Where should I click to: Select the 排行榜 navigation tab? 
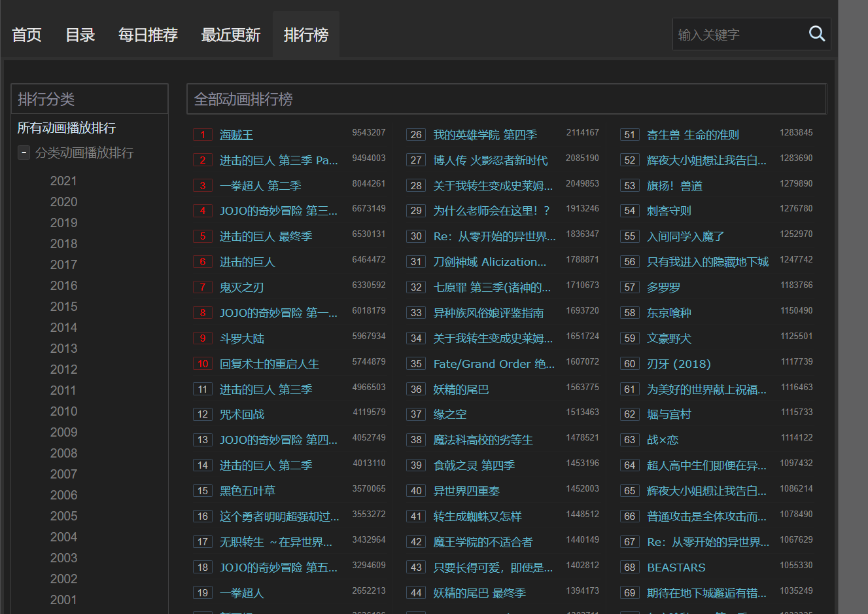pyautogui.click(x=306, y=35)
